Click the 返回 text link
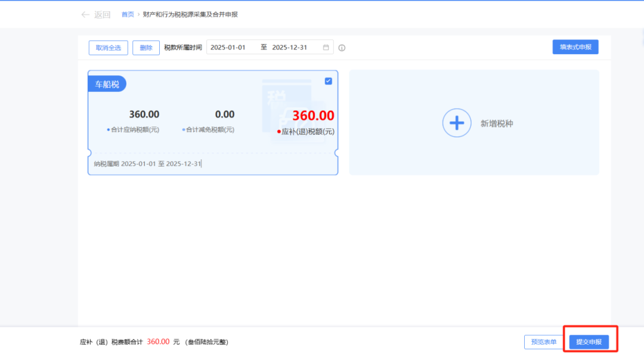 [x=103, y=15]
